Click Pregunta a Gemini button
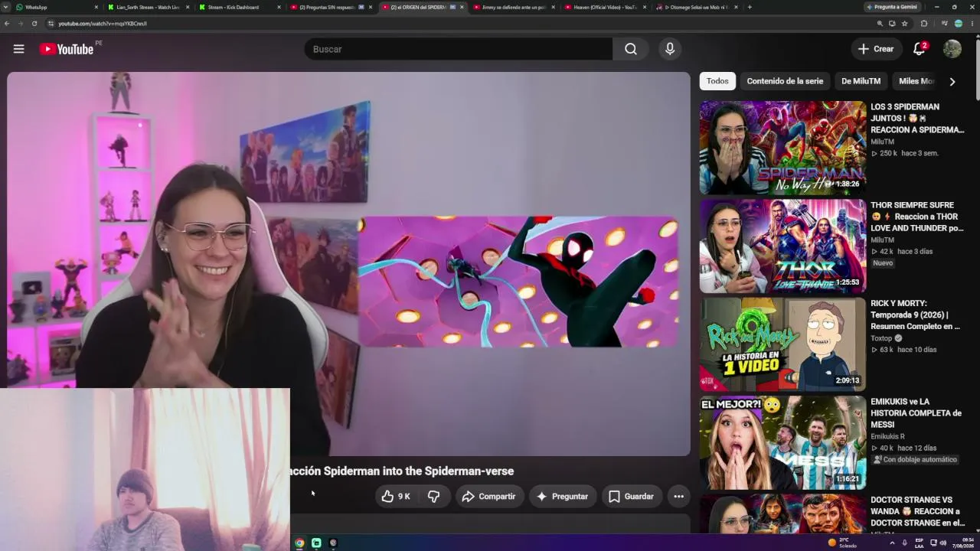The image size is (980, 551). 892,7
